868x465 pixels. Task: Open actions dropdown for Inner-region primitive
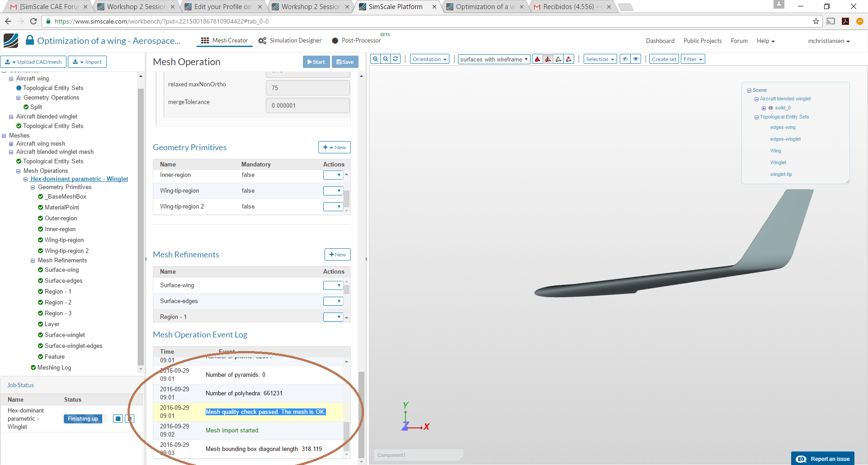pyautogui.click(x=333, y=175)
